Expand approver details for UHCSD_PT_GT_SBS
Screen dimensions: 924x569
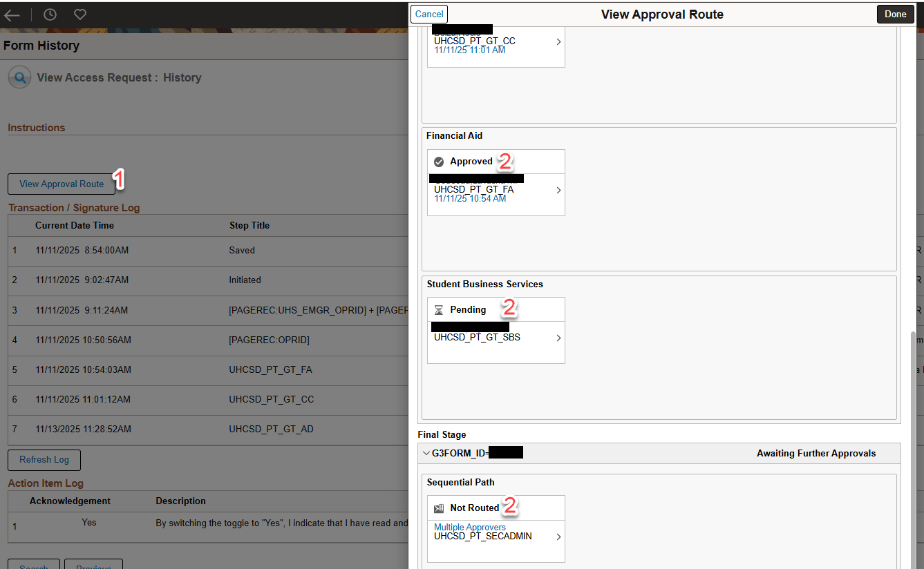pyautogui.click(x=558, y=338)
